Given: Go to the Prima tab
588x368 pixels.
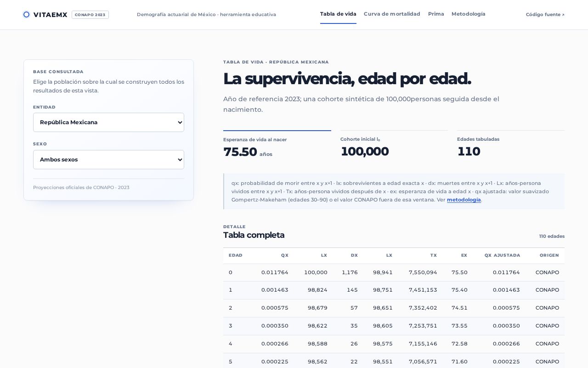Looking at the screenshot, I should pos(436,14).
